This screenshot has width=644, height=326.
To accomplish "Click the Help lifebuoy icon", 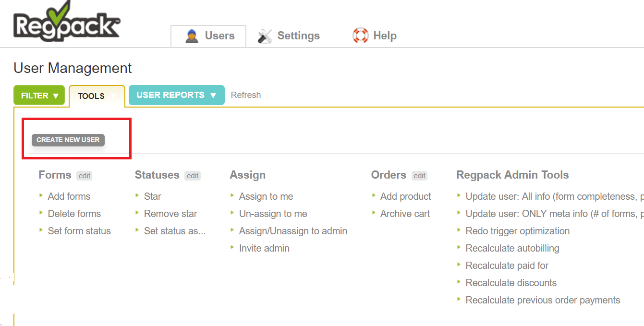I will 360,36.
